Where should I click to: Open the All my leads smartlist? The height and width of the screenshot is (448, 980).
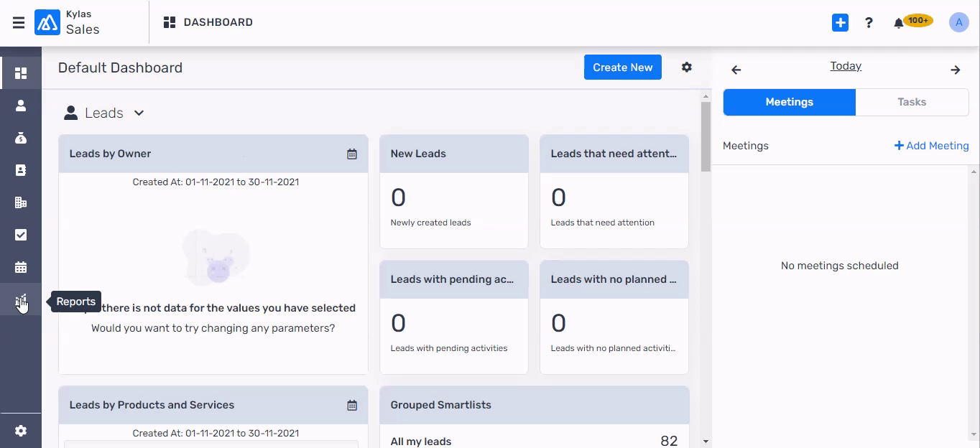coord(421,442)
